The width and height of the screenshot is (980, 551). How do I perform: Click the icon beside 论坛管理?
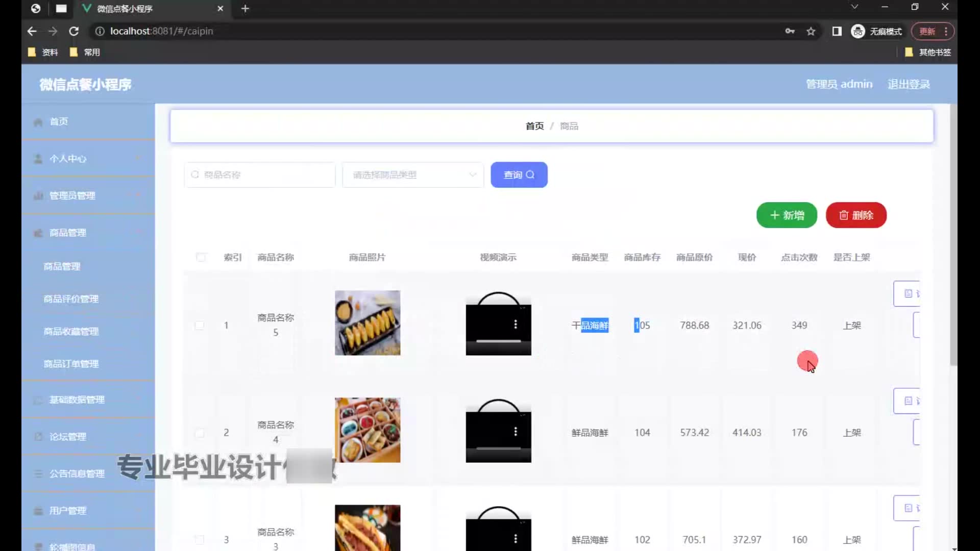[38, 437]
